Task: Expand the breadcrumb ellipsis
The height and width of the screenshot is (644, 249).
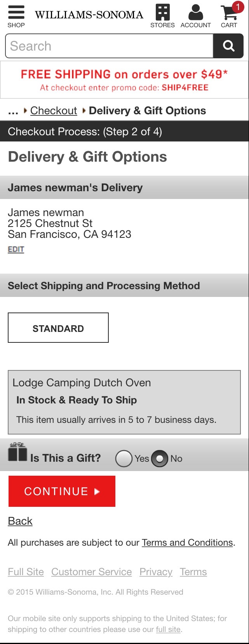Action: pos(13,111)
